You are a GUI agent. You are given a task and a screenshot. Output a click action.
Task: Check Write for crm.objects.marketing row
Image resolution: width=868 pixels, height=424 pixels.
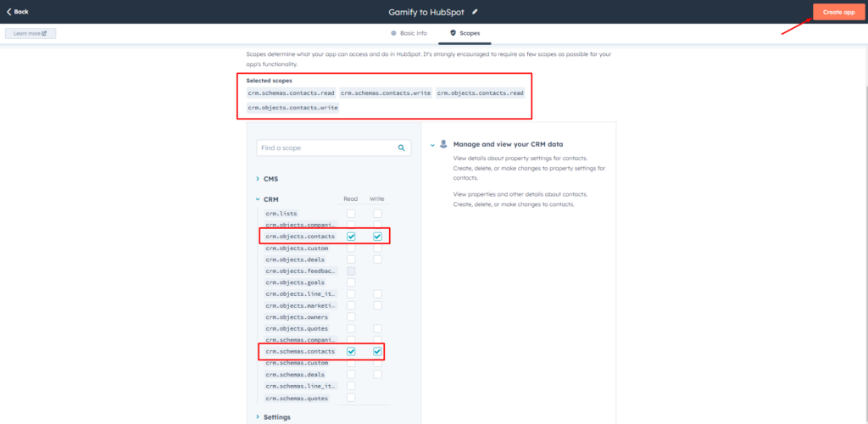377,305
